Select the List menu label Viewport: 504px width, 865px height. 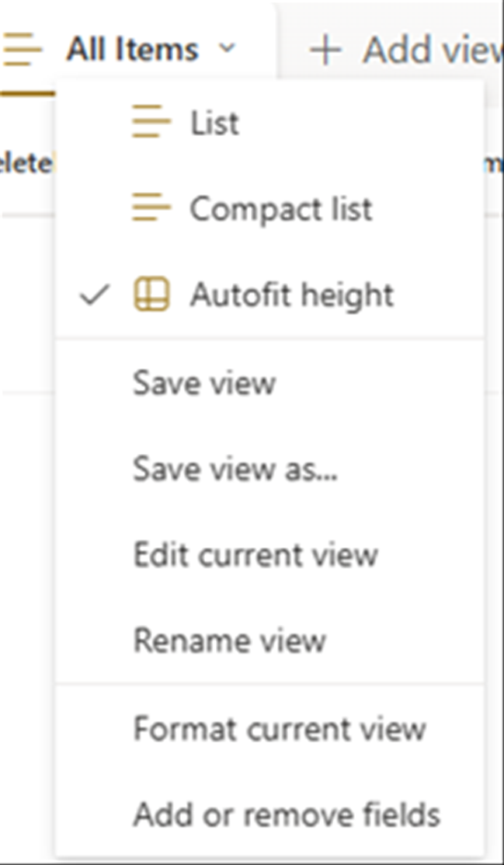click(214, 123)
